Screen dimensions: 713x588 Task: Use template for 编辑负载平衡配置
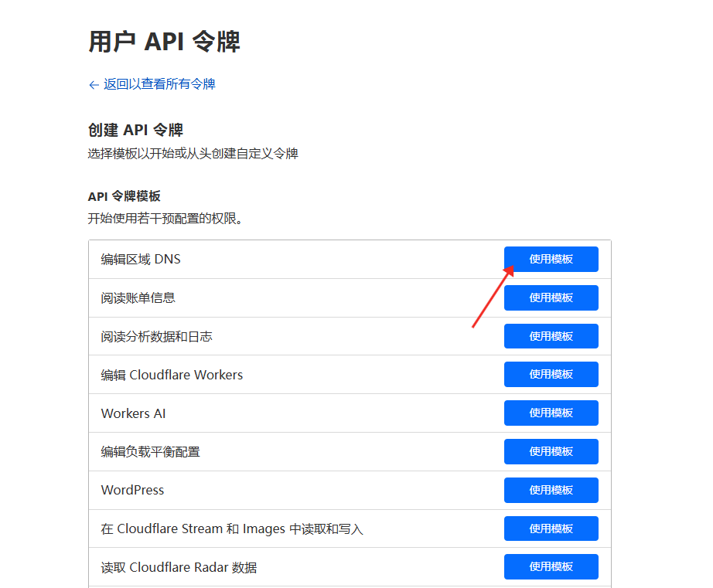tap(551, 451)
